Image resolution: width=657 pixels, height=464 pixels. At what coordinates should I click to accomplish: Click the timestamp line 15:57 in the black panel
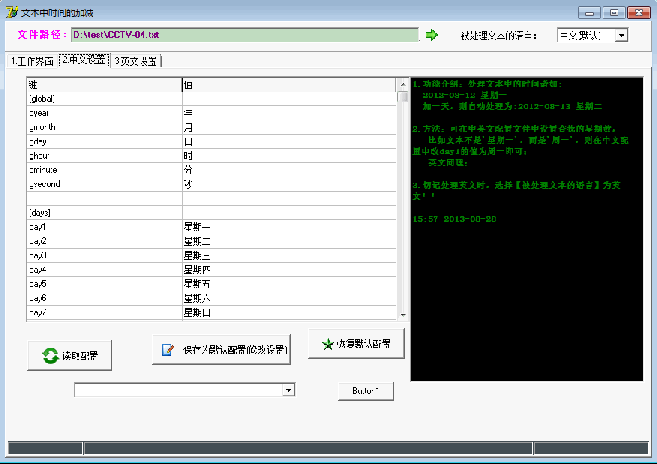click(454, 219)
